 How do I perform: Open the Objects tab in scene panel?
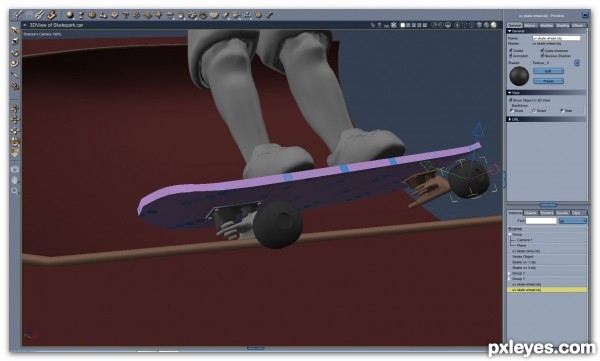(x=530, y=213)
